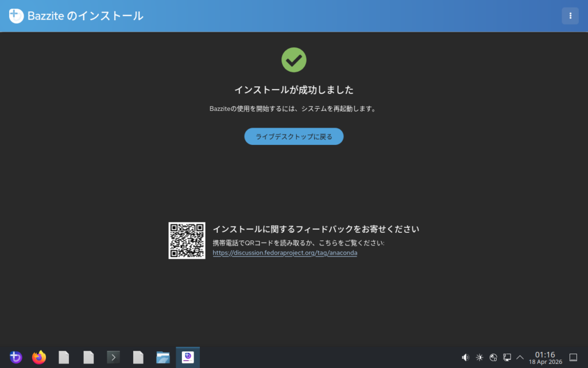Select the active Bazzite installer taskbar entry
Image resolution: width=588 pixels, height=368 pixels.
(188, 358)
